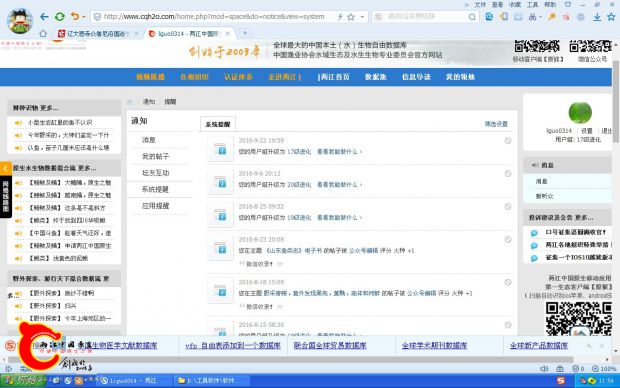Block the 2016-8-18 15:09 notification with its circle icon
The width and height of the screenshot is (620, 388).
point(508,282)
